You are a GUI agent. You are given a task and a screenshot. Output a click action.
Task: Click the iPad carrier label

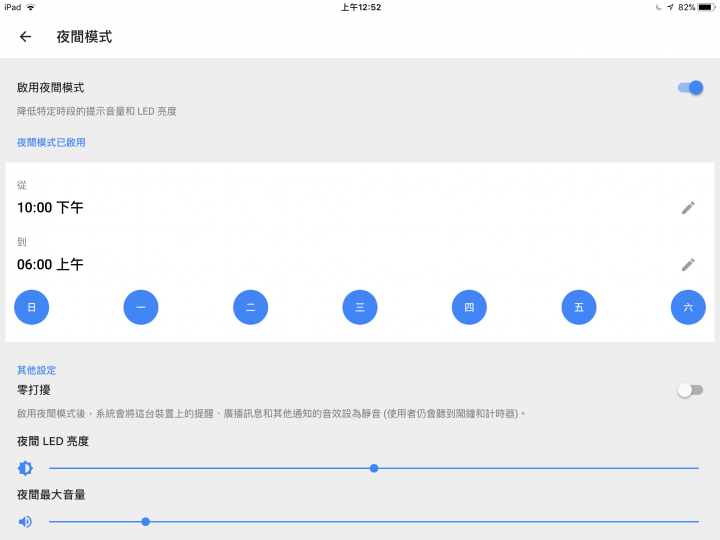(13, 7)
